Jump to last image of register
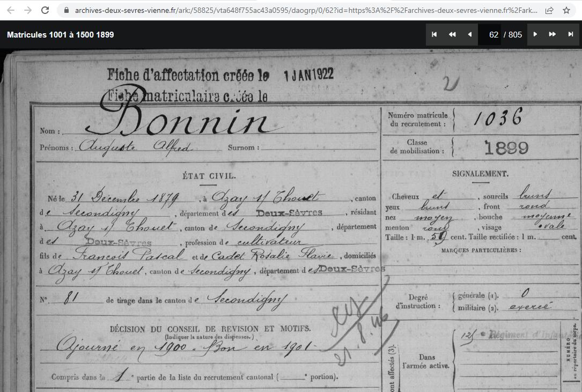Screen dimensions: 582x392 tap(571, 34)
